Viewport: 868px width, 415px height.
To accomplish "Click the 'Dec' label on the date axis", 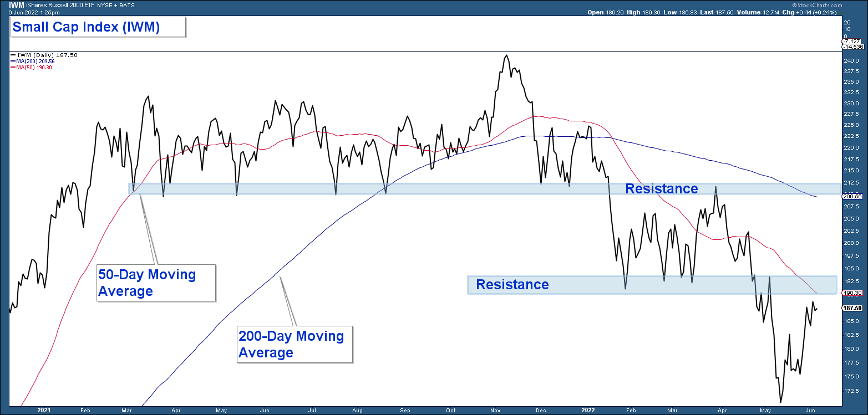I will (541, 411).
